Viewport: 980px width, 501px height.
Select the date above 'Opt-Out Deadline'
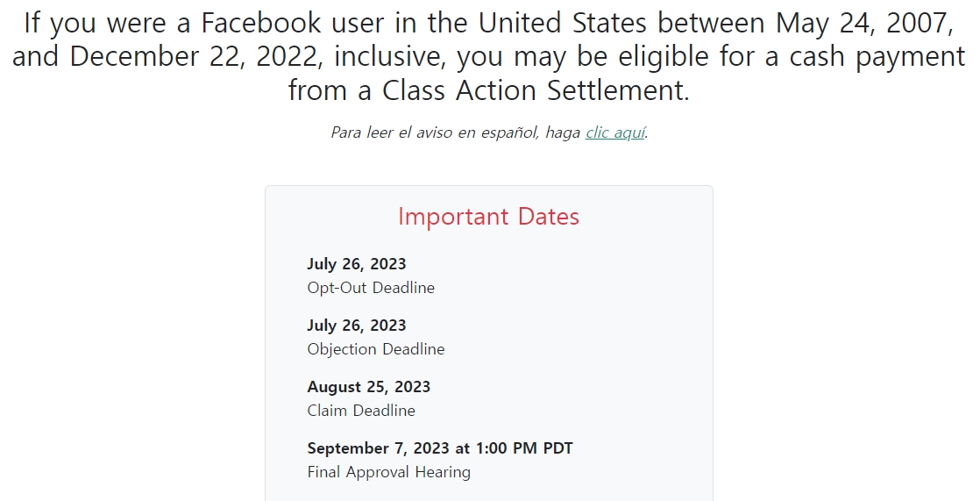(x=356, y=264)
